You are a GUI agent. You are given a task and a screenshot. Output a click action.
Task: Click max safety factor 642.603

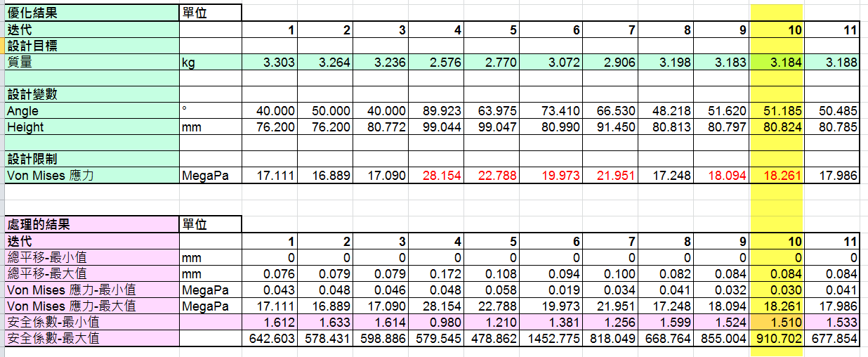270,338
